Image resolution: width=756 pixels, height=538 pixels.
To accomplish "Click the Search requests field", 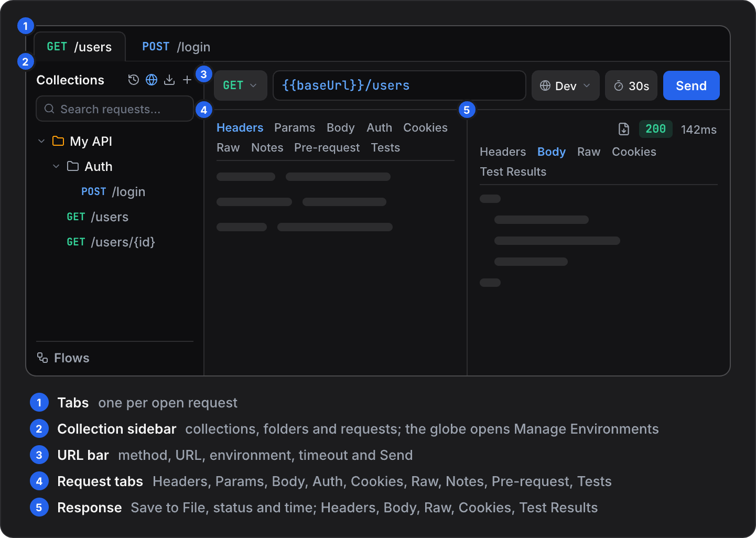I will point(115,109).
